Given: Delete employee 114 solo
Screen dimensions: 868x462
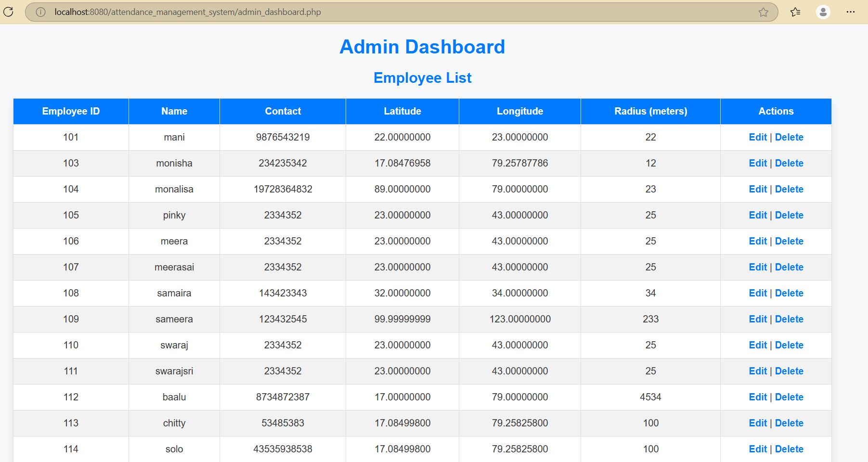Looking at the screenshot, I should (x=789, y=449).
